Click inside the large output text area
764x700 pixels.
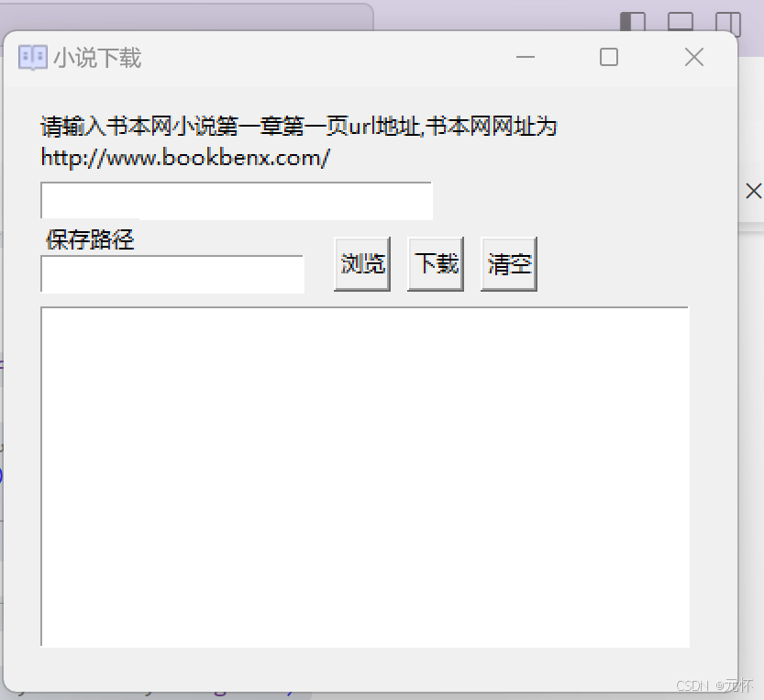[x=365, y=477]
